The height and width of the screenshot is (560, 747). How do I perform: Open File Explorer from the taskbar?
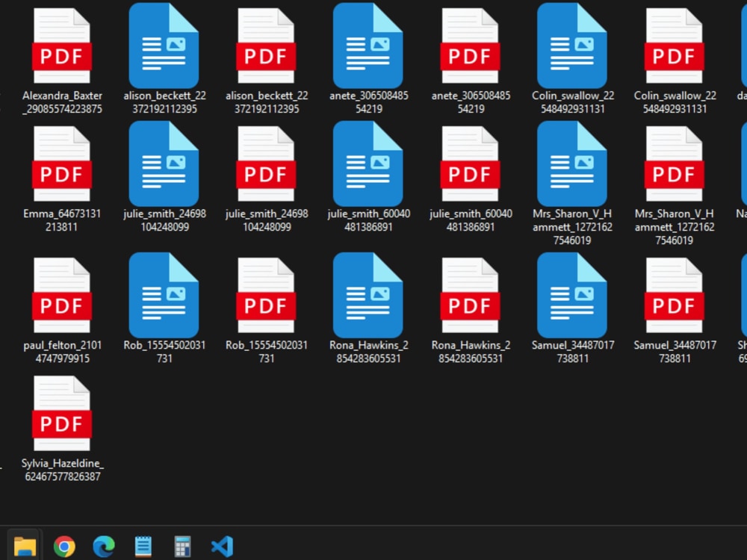pos(25,547)
